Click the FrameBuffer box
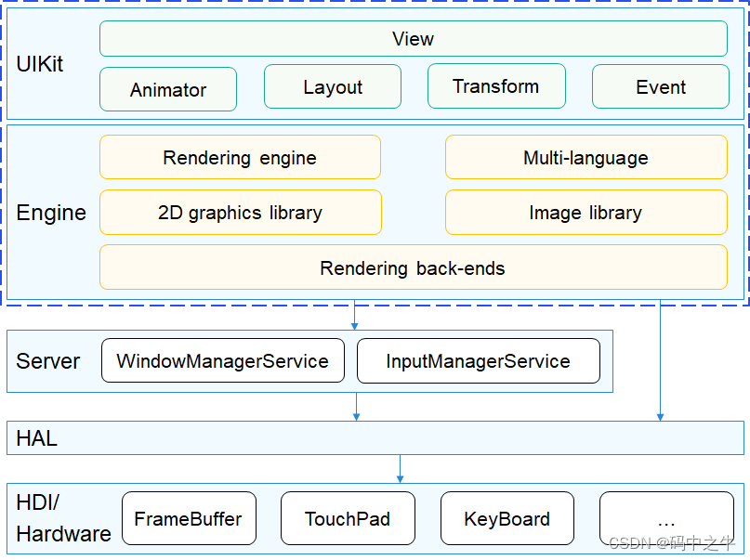The width and height of the screenshot is (750, 560). tap(189, 518)
